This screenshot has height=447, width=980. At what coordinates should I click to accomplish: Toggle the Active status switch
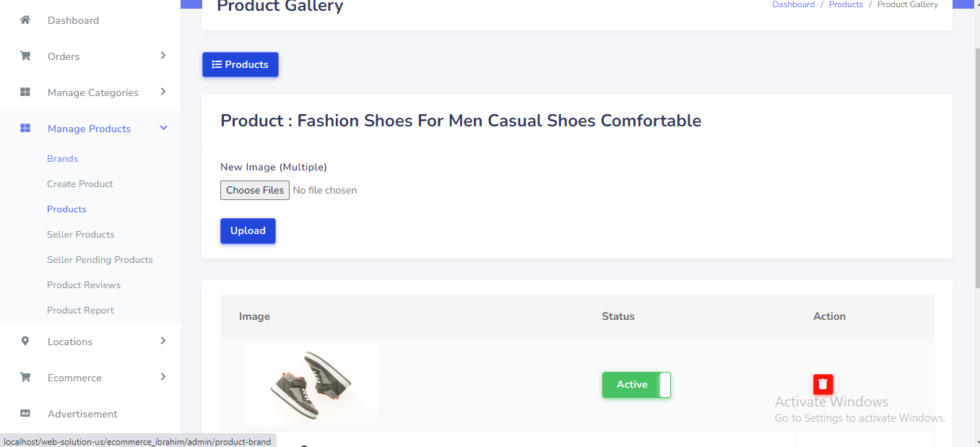[x=636, y=385]
